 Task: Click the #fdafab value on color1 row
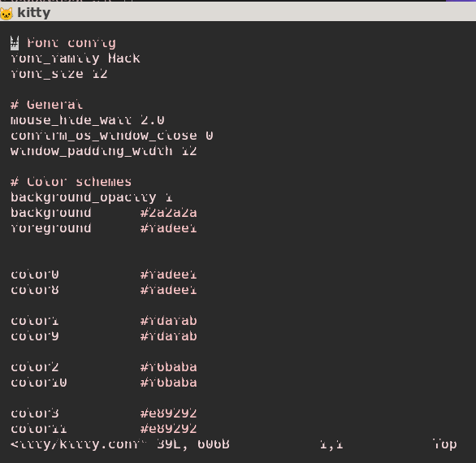pos(168,321)
